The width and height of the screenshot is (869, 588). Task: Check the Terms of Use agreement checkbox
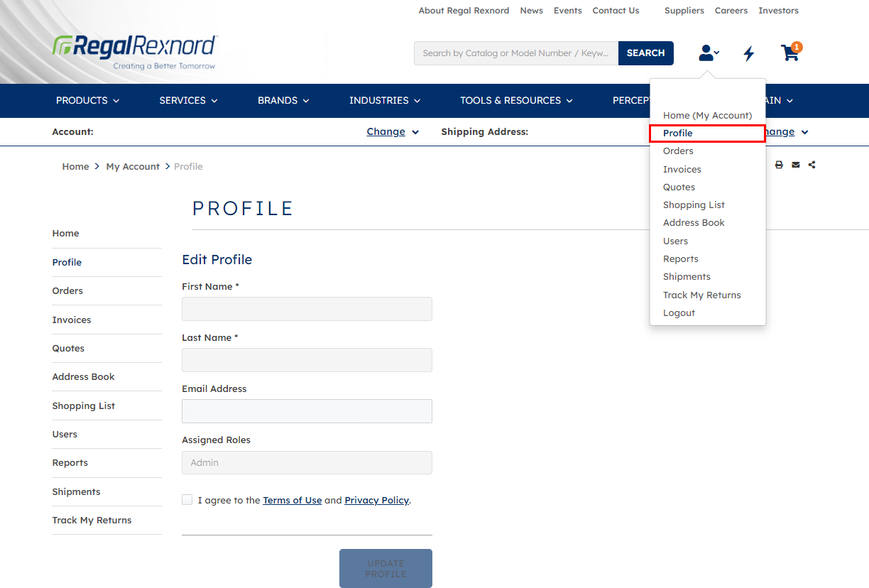(x=187, y=500)
